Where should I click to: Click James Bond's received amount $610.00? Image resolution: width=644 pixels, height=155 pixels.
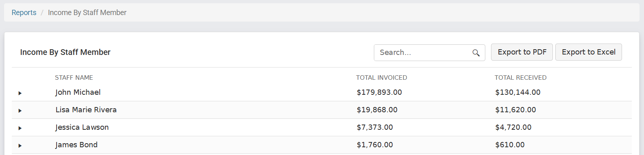(x=510, y=145)
